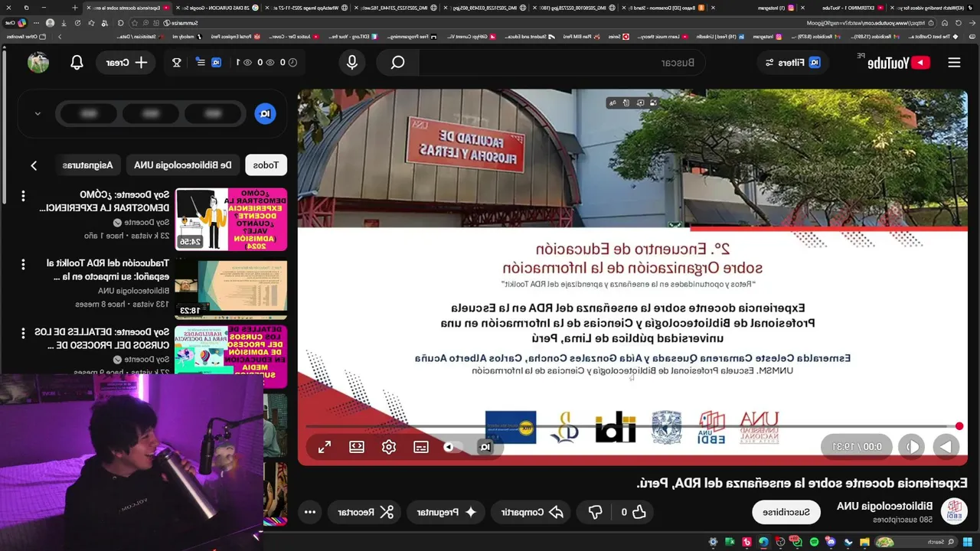Screen dimensions: 980x551
Task: Open player settings gear
Action: click(x=389, y=447)
